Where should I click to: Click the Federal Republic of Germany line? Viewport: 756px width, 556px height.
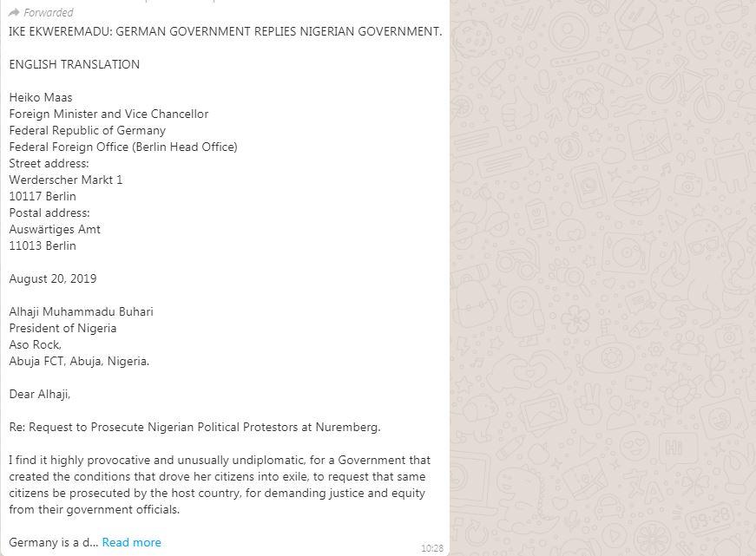(x=88, y=131)
